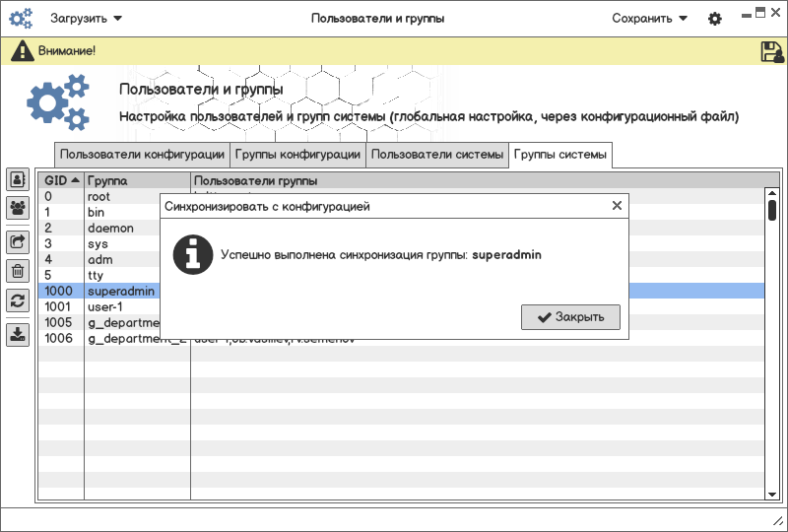Click the warning triangle icon near Внимание
The image size is (788, 532).
click(x=22, y=51)
